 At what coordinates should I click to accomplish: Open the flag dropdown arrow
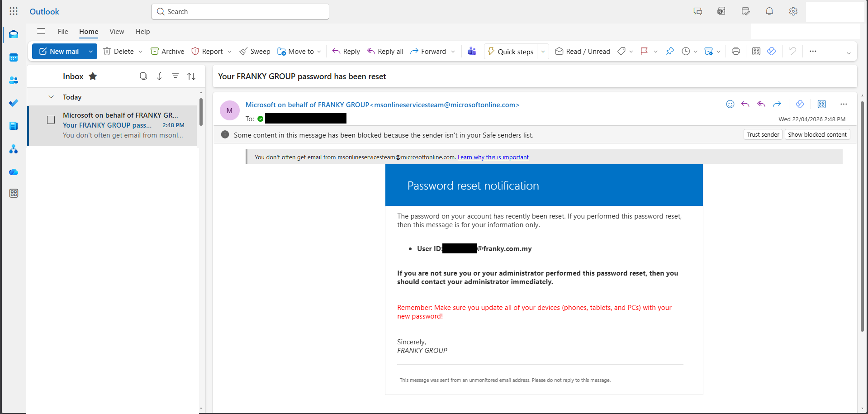(655, 52)
